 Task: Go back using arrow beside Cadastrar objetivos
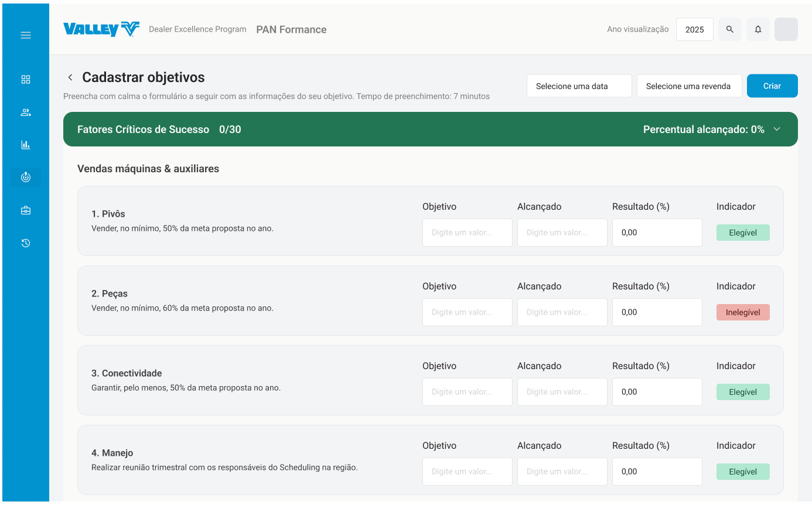(70, 77)
